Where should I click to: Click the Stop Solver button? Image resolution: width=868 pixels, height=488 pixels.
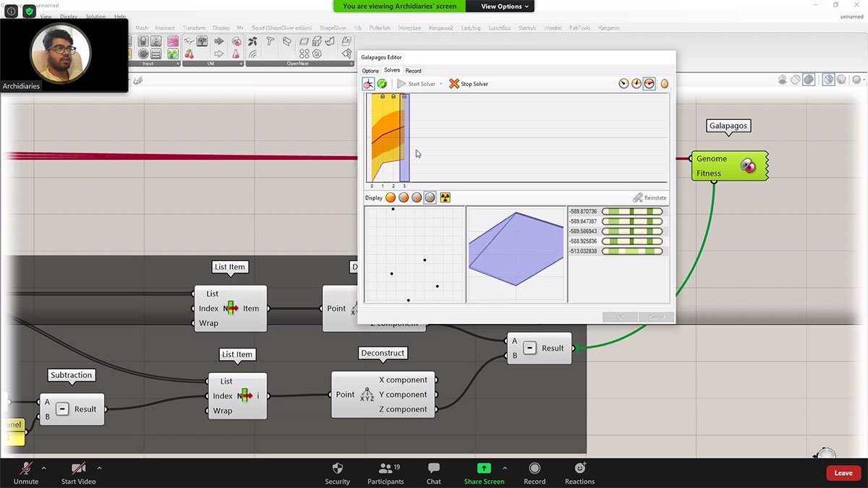point(469,84)
